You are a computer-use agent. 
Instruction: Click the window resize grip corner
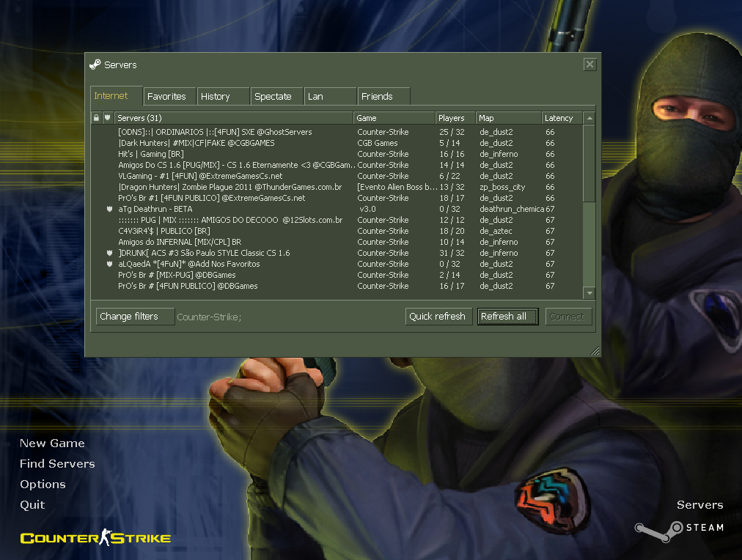point(595,350)
